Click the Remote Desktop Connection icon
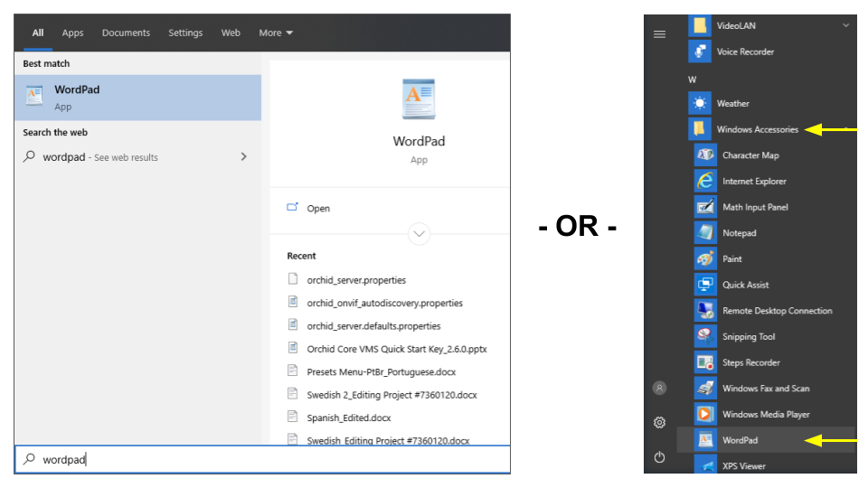The height and width of the screenshot is (488, 868). pyautogui.click(x=705, y=310)
